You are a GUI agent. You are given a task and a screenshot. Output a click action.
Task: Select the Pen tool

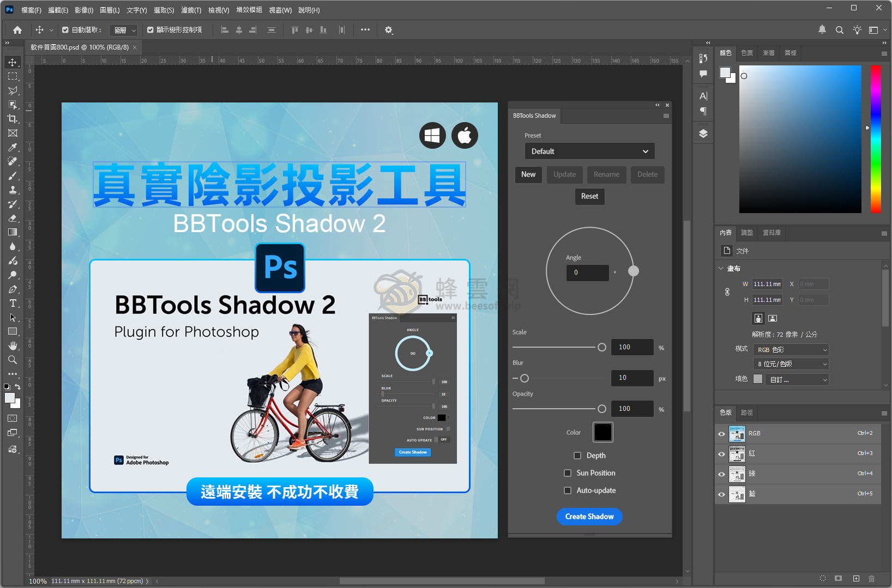click(13, 289)
